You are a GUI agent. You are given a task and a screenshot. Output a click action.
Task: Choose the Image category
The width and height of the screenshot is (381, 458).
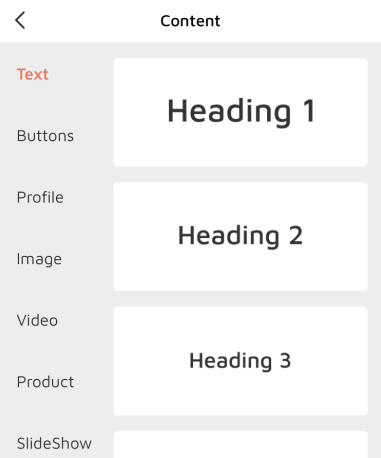(39, 259)
